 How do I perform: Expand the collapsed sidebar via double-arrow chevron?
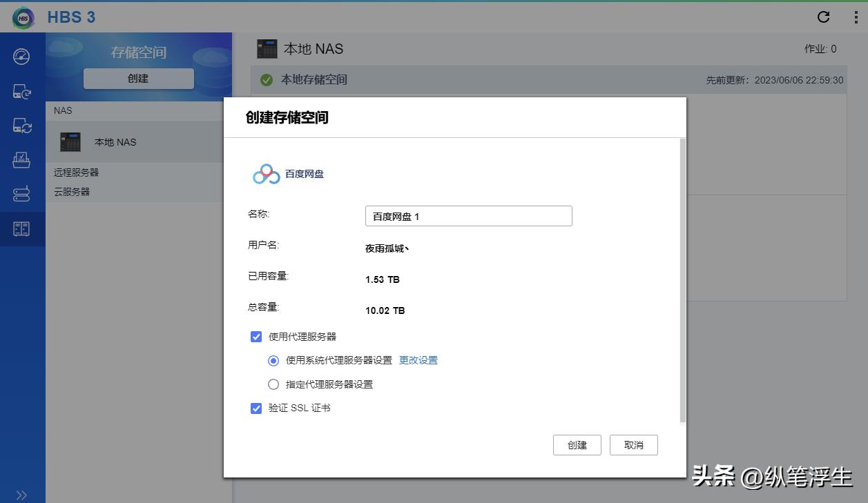[x=21, y=495]
